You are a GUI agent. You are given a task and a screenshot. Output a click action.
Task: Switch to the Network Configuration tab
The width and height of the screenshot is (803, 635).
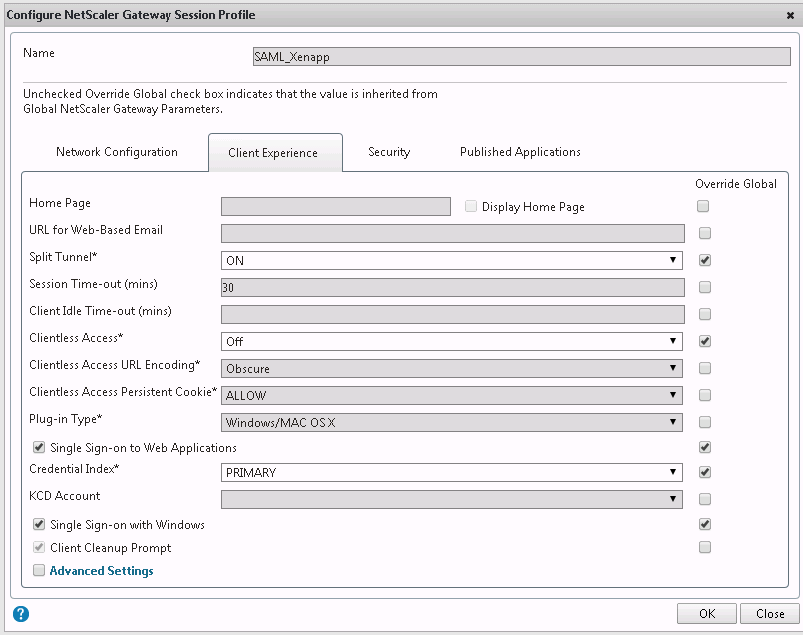coord(117,152)
